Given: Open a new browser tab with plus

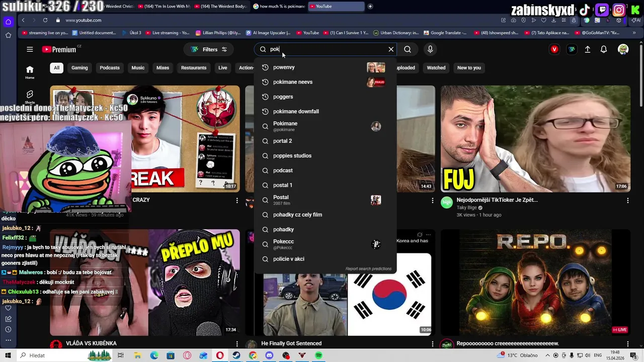Looking at the screenshot, I should (370, 7).
